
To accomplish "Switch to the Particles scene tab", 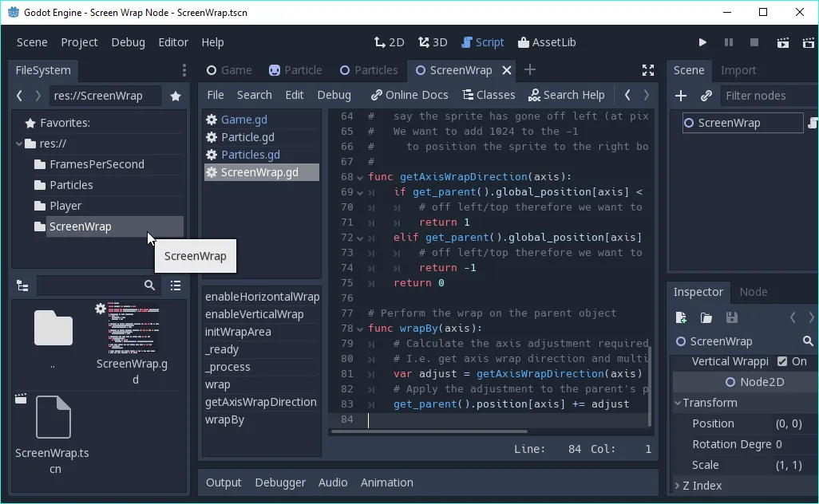I will [x=369, y=70].
